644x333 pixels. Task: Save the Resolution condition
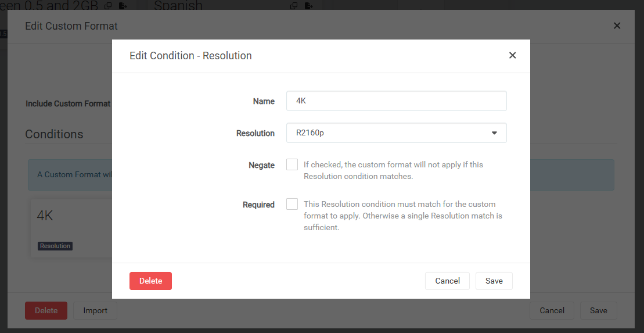pos(494,281)
